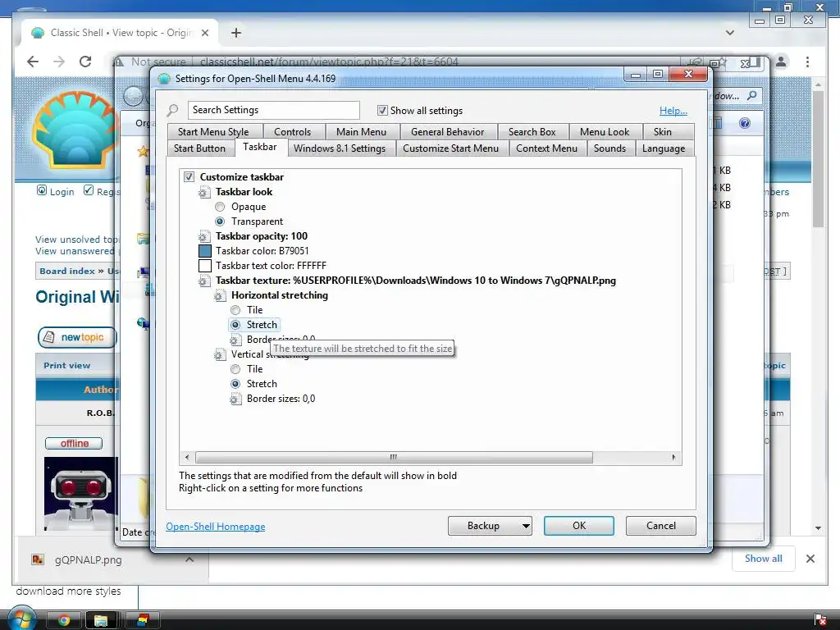Viewport: 840px width, 630px height.
Task: Select Tile under Horizontal stretching
Action: coord(235,310)
